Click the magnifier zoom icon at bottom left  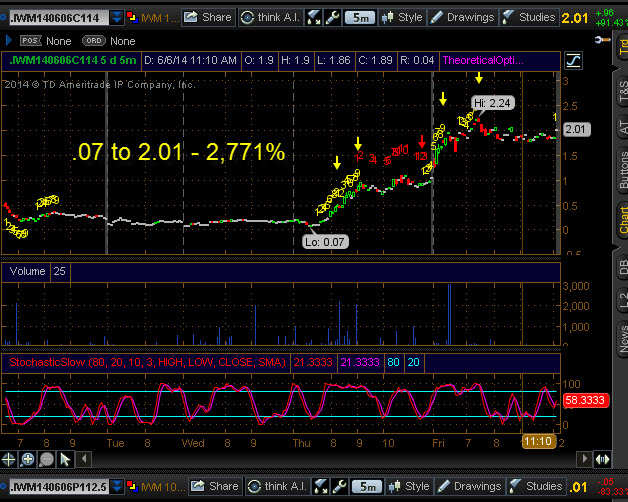28,459
